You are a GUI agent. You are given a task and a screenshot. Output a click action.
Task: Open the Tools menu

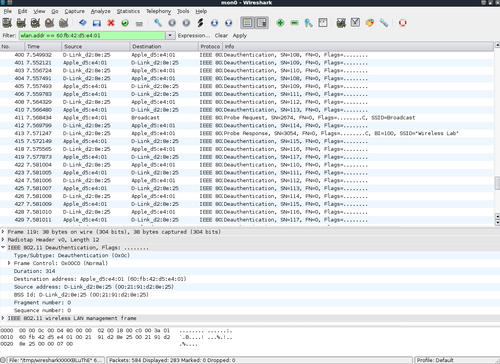tap(183, 11)
